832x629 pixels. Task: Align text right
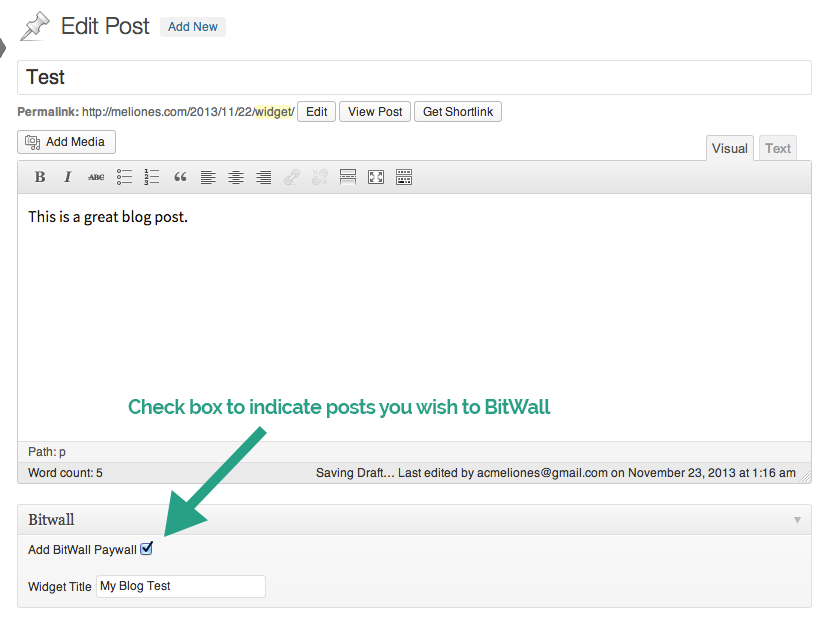[264, 177]
